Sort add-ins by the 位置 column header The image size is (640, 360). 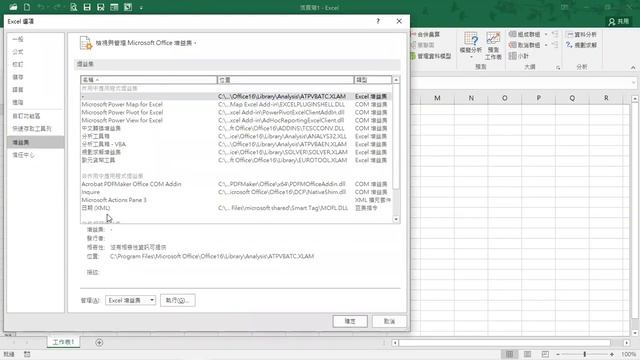(x=285, y=80)
